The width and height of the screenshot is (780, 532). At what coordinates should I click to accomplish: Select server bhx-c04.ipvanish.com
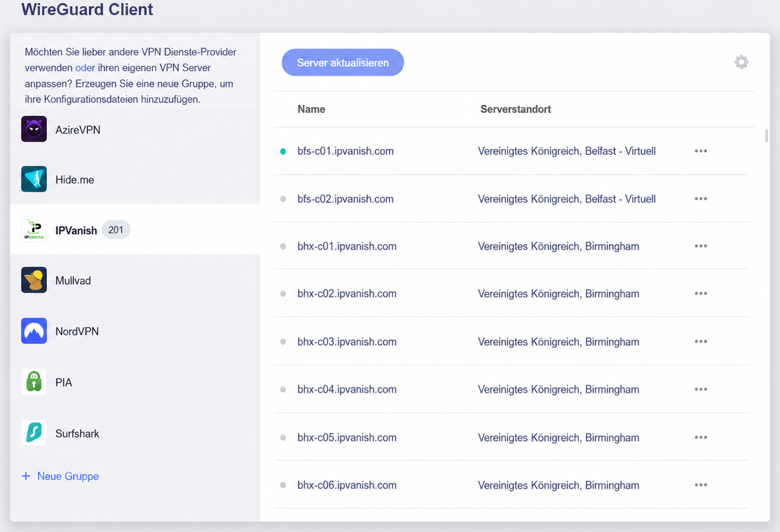[x=347, y=389]
